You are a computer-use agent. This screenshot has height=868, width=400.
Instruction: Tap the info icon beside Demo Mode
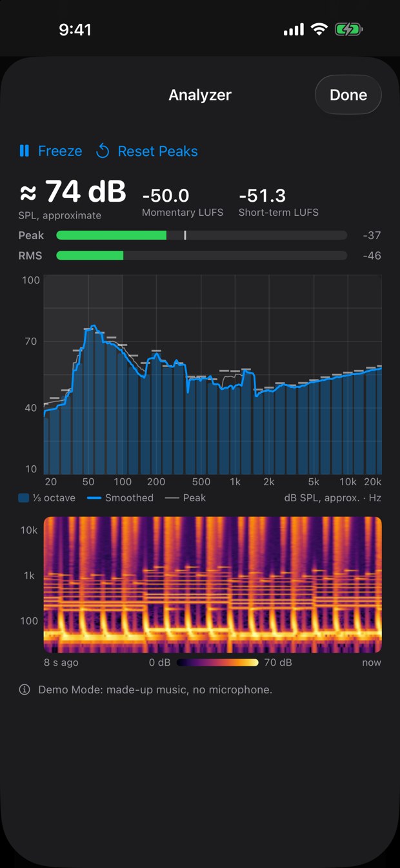click(25, 690)
